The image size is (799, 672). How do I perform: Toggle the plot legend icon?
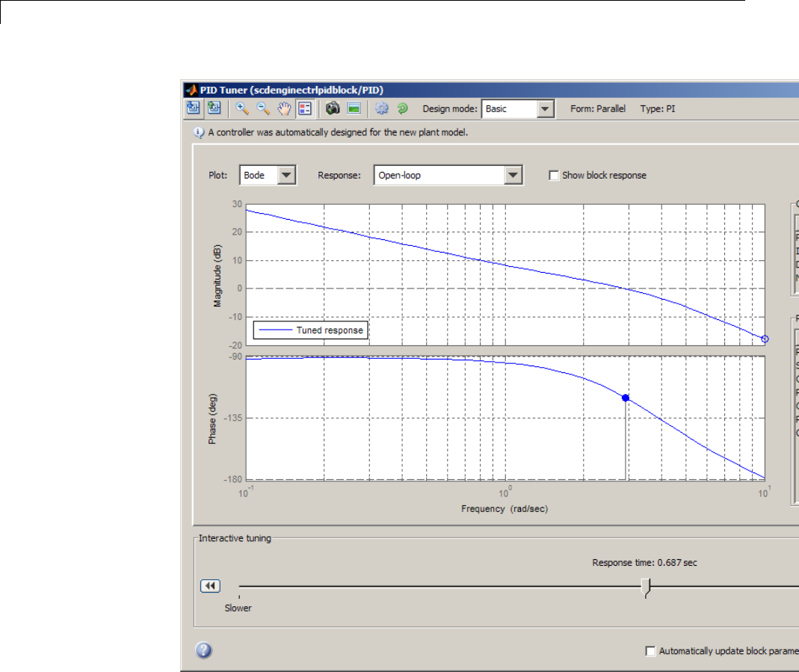tap(305, 108)
